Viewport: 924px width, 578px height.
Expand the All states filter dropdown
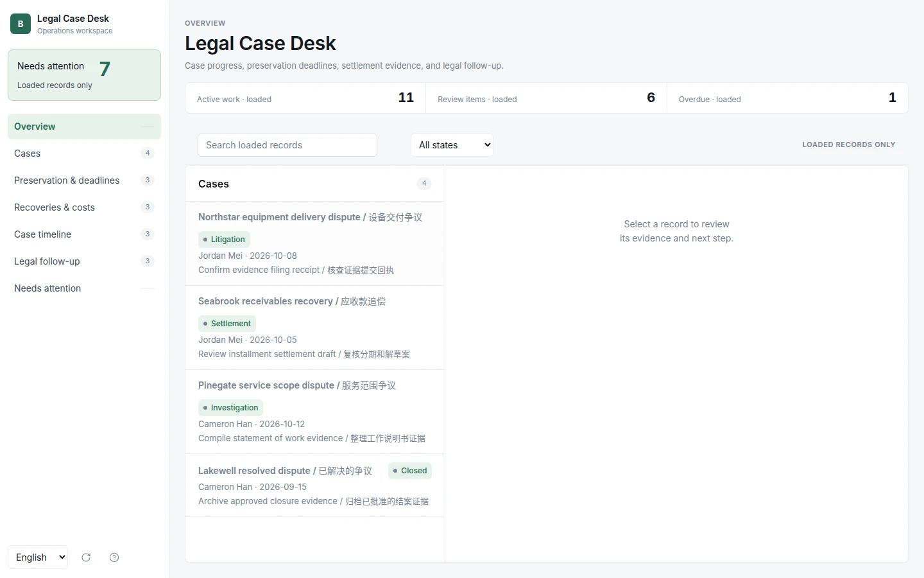pos(452,145)
